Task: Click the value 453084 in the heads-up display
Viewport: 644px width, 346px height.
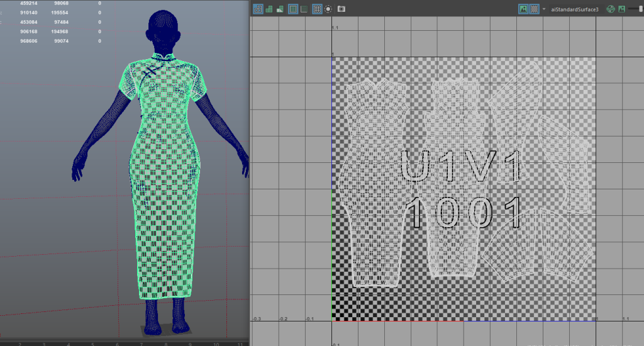Action: pyautogui.click(x=29, y=22)
